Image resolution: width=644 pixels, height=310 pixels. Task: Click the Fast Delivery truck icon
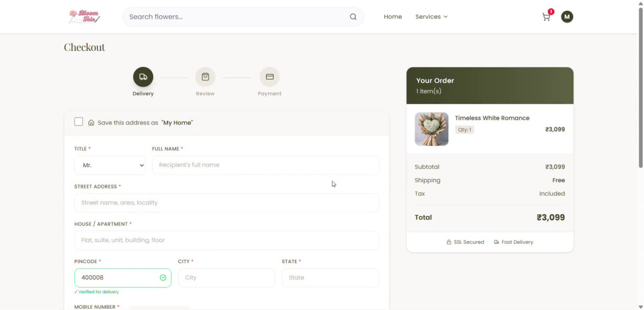(x=497, y=242)
